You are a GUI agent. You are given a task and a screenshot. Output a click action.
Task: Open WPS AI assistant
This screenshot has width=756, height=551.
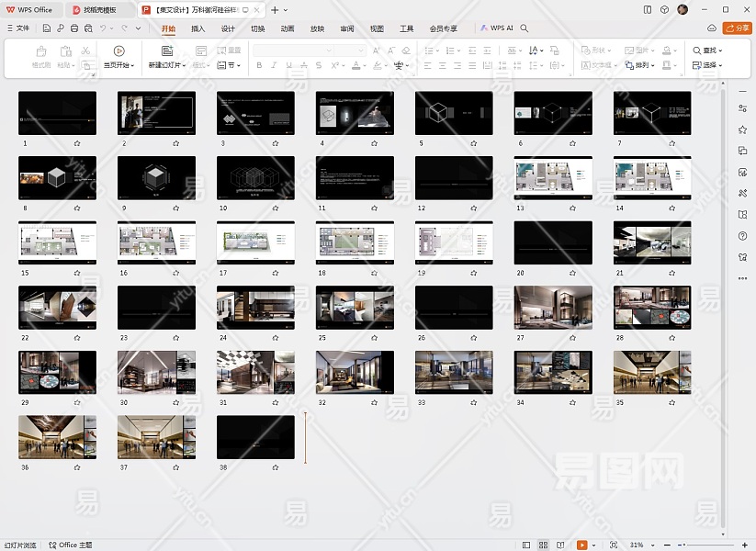(x=497, y=28)
